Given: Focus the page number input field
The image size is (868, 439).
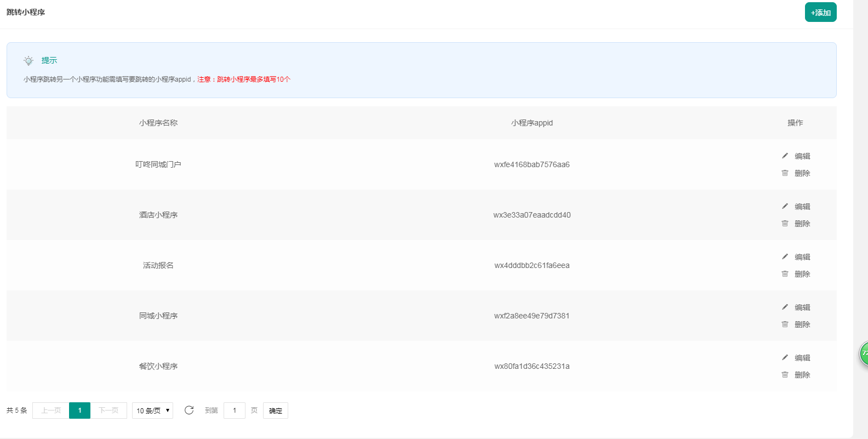Looking at the screenshot, I should tap(235, 411).
